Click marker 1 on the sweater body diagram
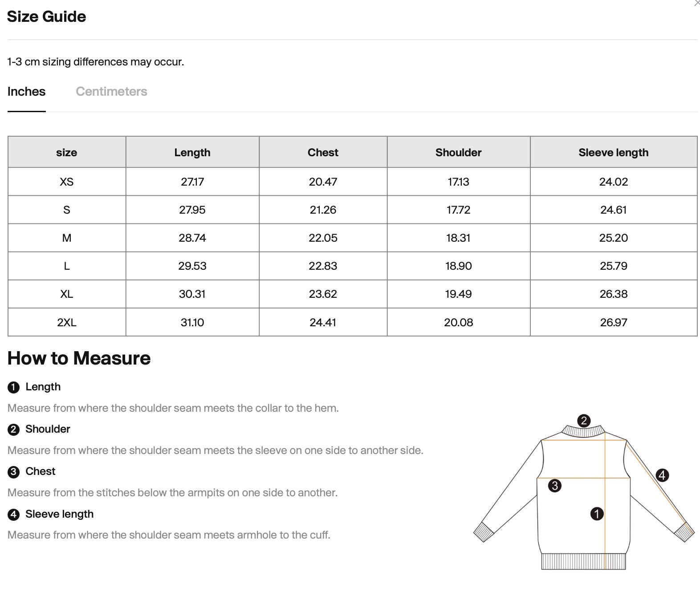700x600 pixels. [597, 514]
